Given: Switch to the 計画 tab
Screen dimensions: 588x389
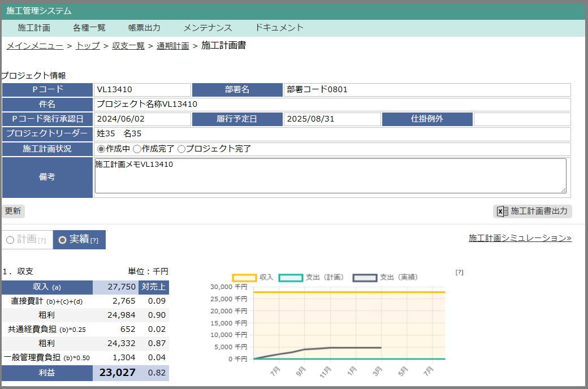Looking at the screenshot, I should click(27, 239).
